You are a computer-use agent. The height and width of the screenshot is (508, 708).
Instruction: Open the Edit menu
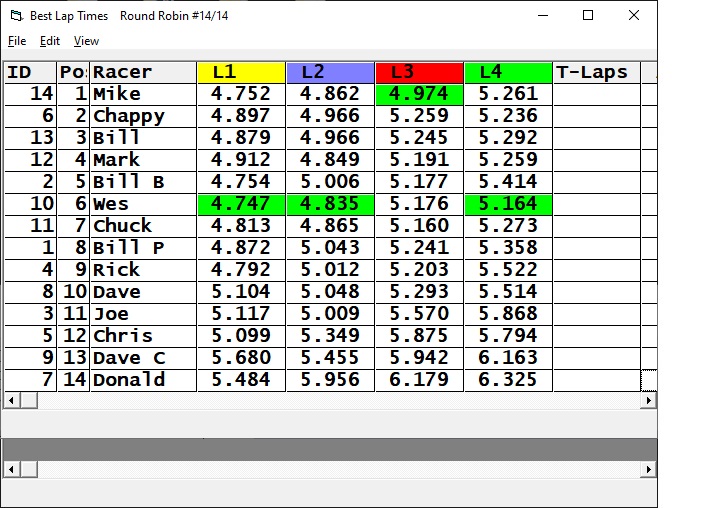[x=50, y=41]
